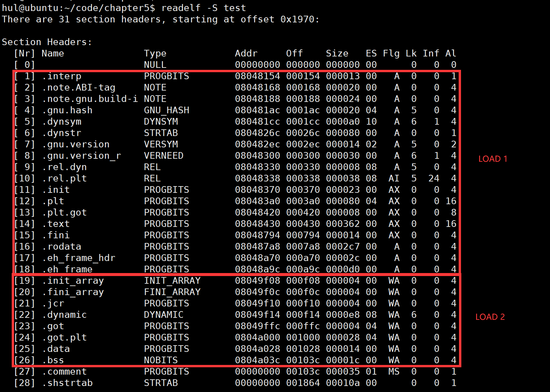Click the command text 'readelf -S test'
This screenshot has width=550, height=392.
[x=204, y=8]
